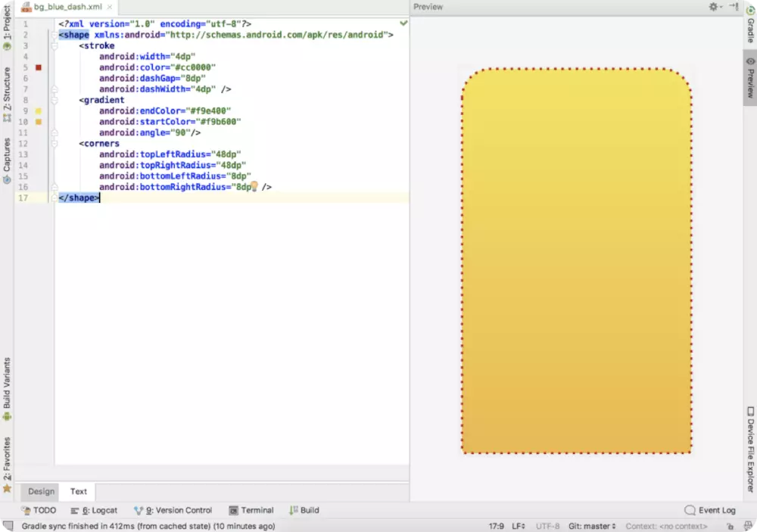Click the #cc0000 red color gutter swatch
The image size is (757, 532).
click(x=39, y=67)
